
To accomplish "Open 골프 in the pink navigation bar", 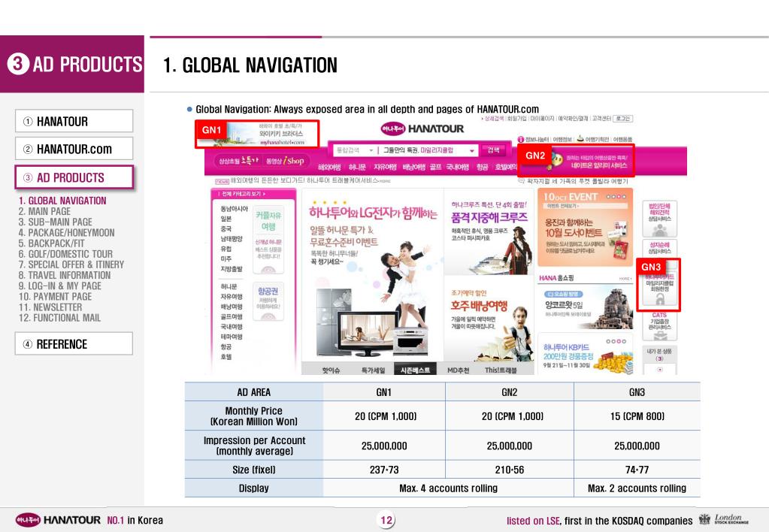I will (435, 168).
